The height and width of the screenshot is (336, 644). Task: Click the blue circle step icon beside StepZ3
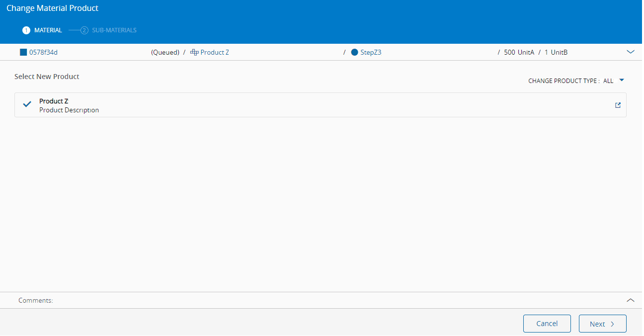[x=354, y=52]
